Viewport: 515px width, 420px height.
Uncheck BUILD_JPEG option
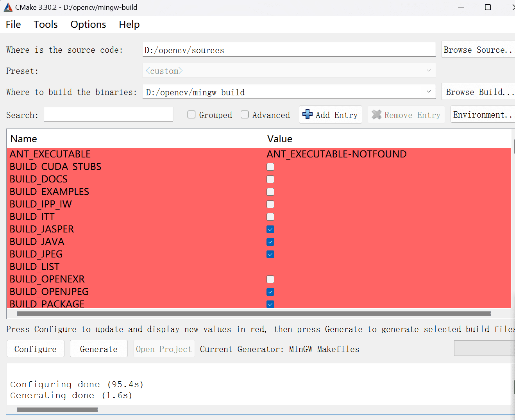(x=270, y=254)
